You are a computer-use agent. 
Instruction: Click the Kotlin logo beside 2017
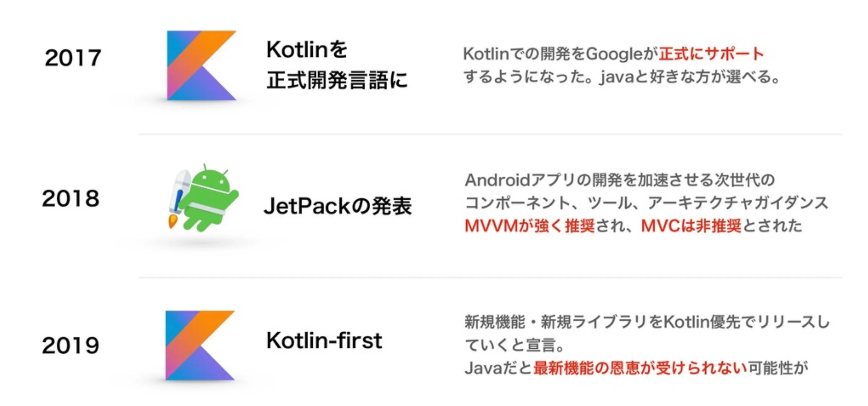click(202, 65)
